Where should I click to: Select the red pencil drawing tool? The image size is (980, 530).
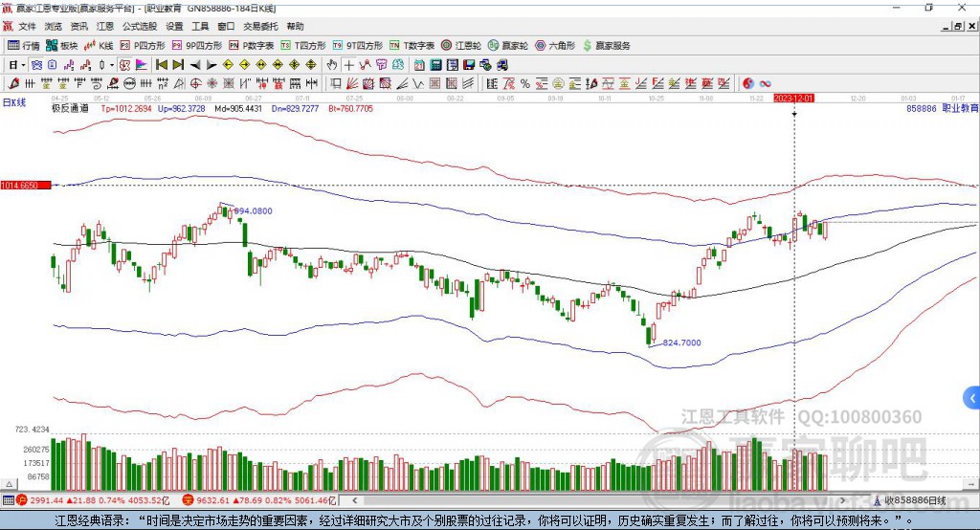[x=13, y=83]
